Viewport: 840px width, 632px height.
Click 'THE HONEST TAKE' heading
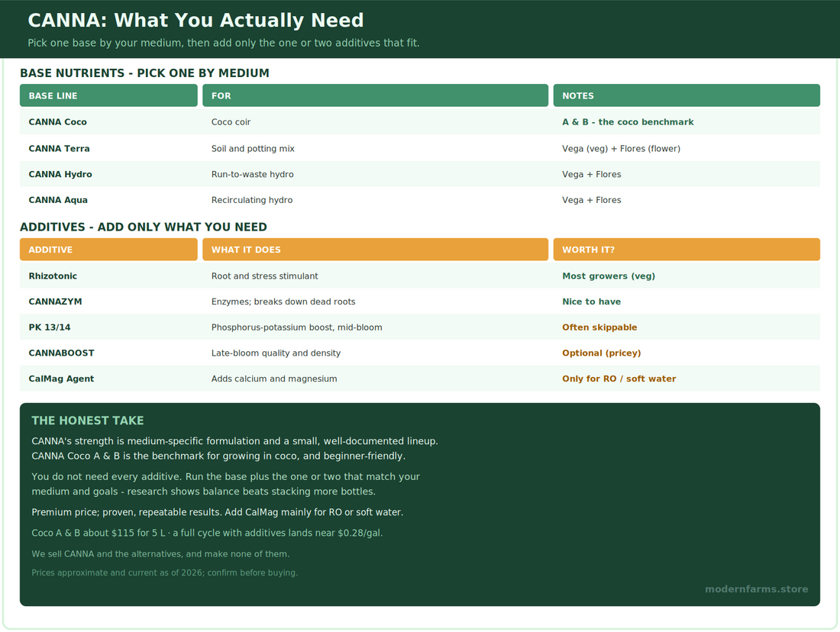point(88,421)
